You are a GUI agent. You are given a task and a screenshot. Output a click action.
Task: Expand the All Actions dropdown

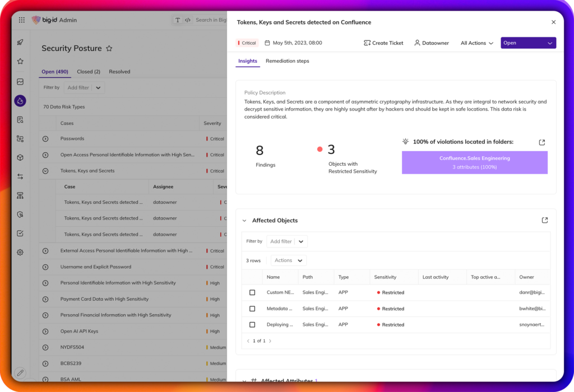tap(476, 43)
